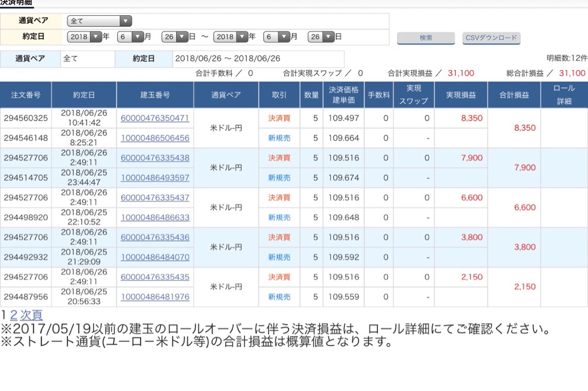Image resolution: width=588 pixels, height=391 pixels.
Task: Click the 次頁 next page link
Action: tap(32, 315)
